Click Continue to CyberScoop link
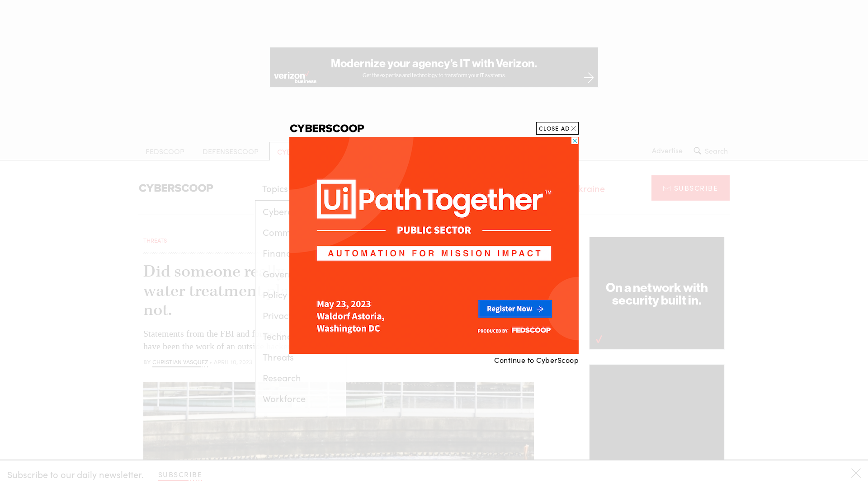Image resolution: width=868 pixels, height=488 pixels. coord(536,359)
